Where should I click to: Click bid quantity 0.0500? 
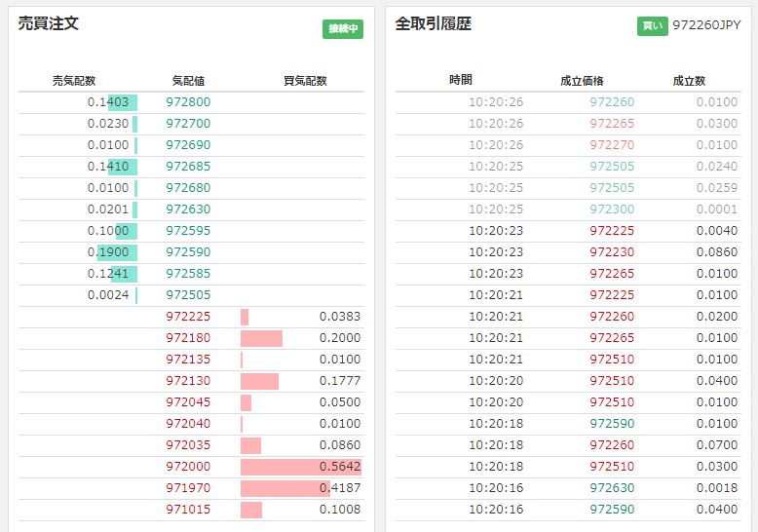click(x=340, y=402)
